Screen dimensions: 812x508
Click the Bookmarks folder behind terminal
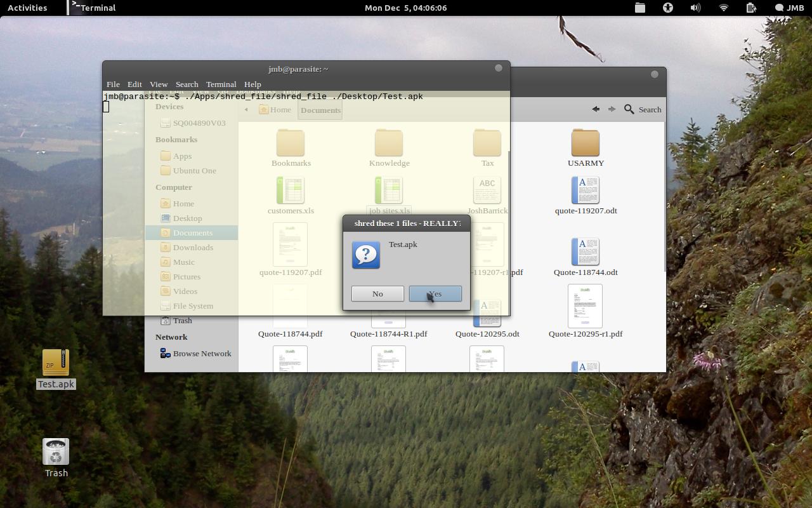(x=291, y=148)
